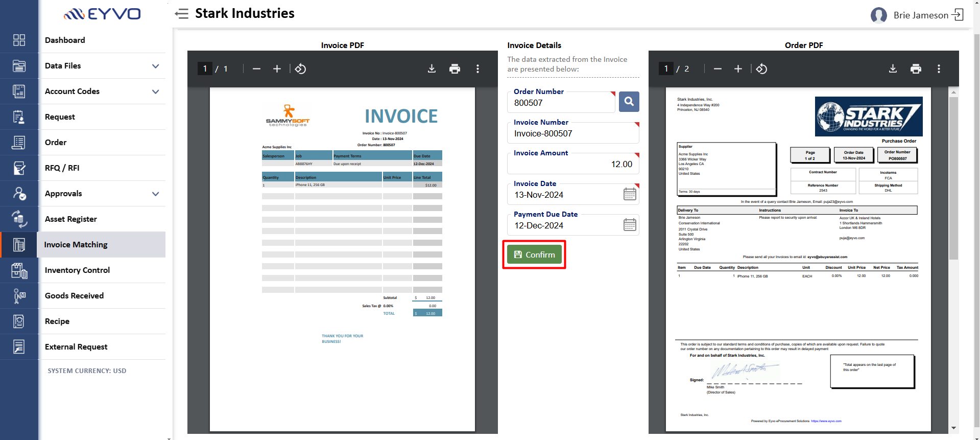Click the Order PDF page number box

(x=666, y=68)
